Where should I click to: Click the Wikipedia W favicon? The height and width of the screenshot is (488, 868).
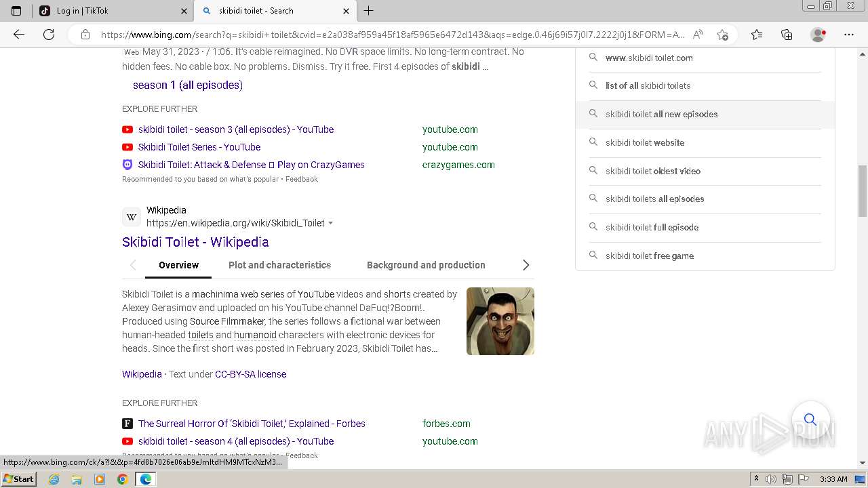click(132, 217)
